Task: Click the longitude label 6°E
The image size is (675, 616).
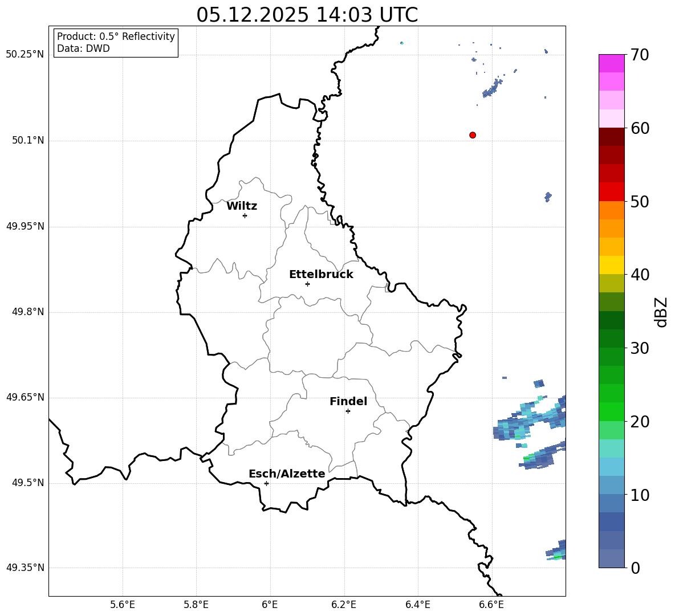Action: point(270,605)
